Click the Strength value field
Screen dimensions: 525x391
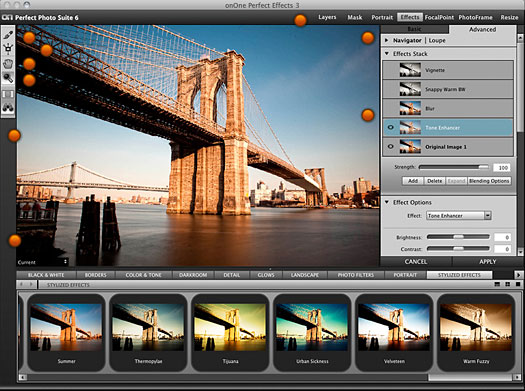click(502, 167)
